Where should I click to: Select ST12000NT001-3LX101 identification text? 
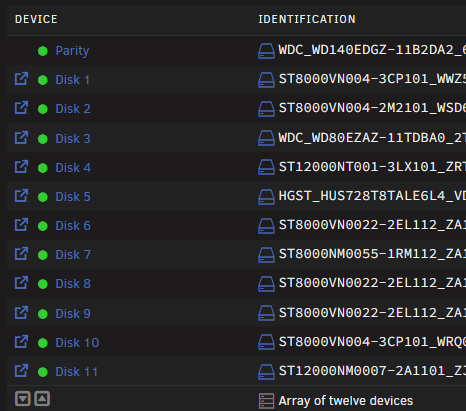pos(372,167)
